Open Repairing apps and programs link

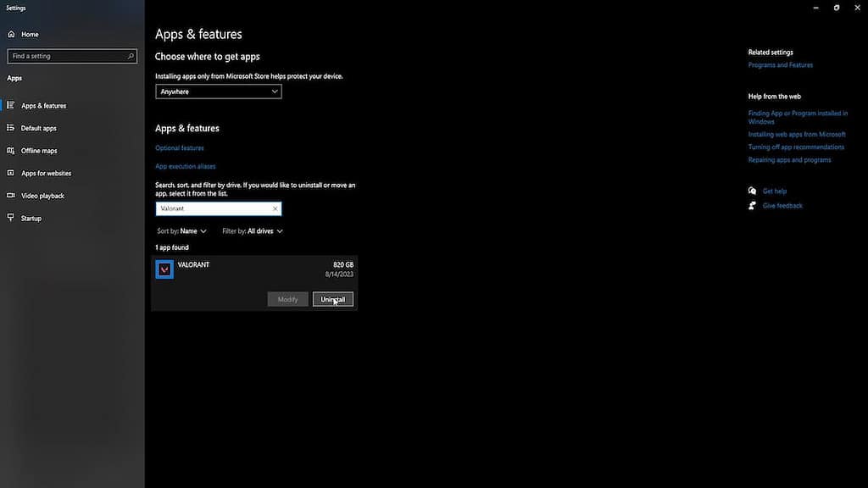(789, 160)
